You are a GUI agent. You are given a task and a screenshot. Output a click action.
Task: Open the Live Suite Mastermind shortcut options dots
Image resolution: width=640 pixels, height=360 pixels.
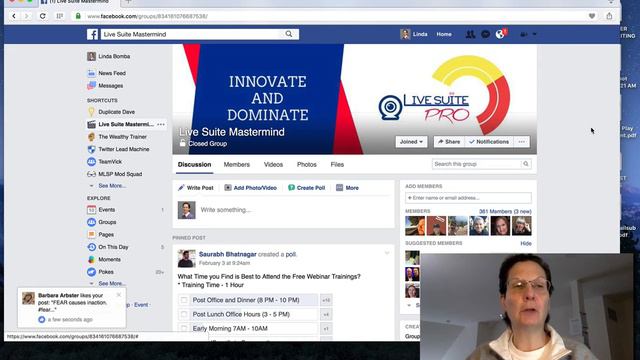pyautogui.click(x=161, y=124)
